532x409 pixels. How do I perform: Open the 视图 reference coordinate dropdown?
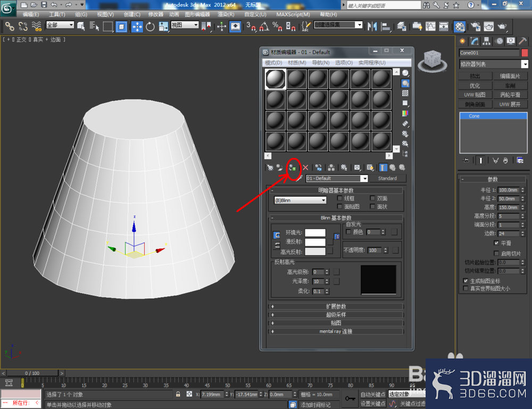[185, 25]
